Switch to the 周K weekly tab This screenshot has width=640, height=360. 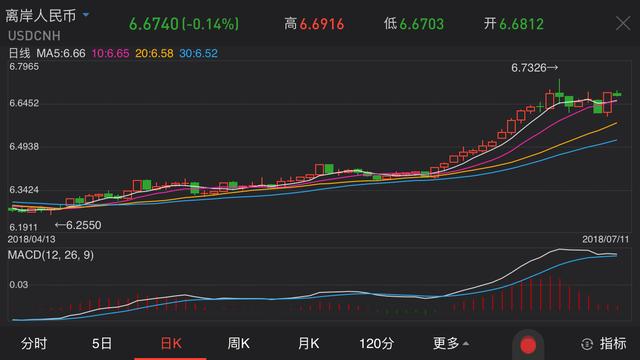click(x=238, y=343)
